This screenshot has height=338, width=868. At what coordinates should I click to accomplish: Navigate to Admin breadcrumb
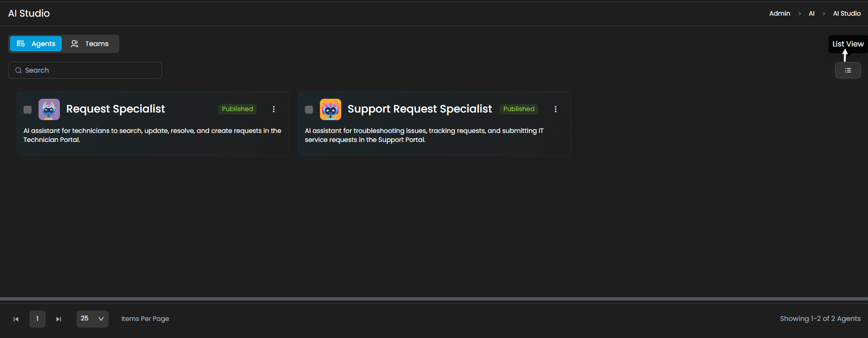point(779,13)
